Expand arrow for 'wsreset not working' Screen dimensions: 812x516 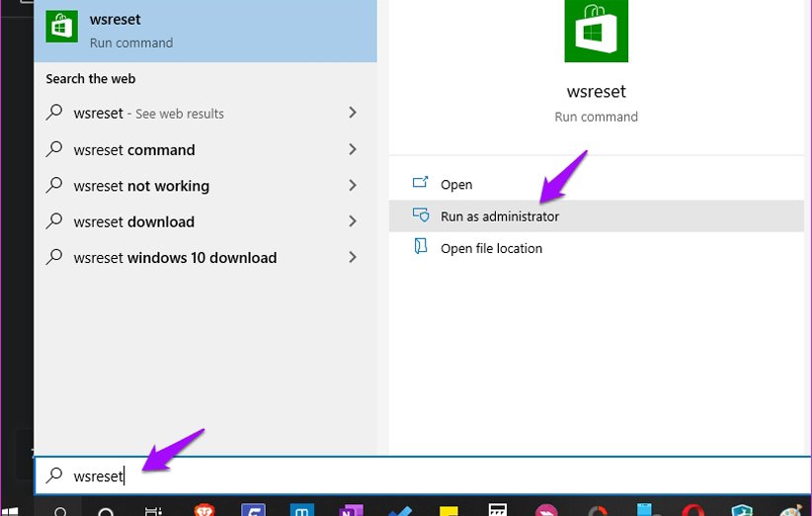[x=353, y=186]
